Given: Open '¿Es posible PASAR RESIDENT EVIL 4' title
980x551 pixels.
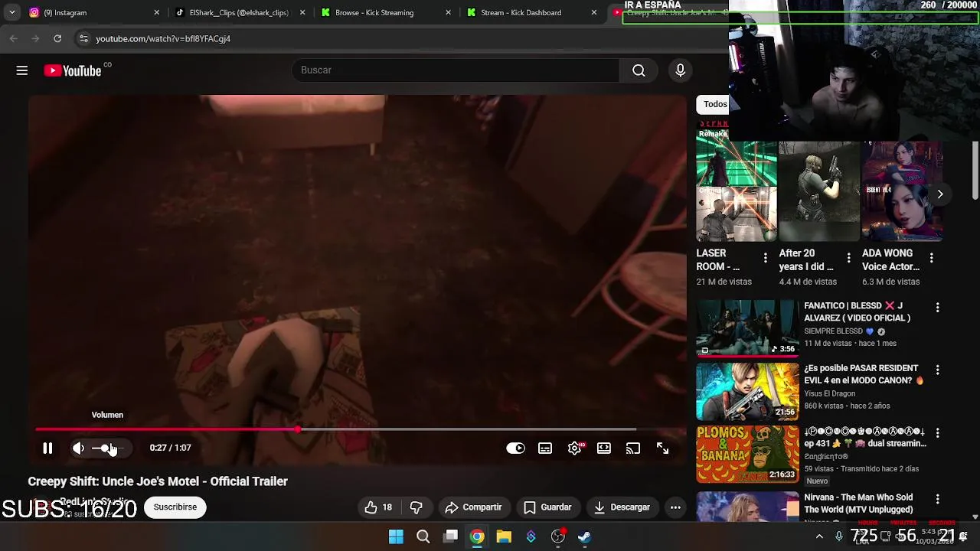Looking at the screenshot, I should coord(864,374).
